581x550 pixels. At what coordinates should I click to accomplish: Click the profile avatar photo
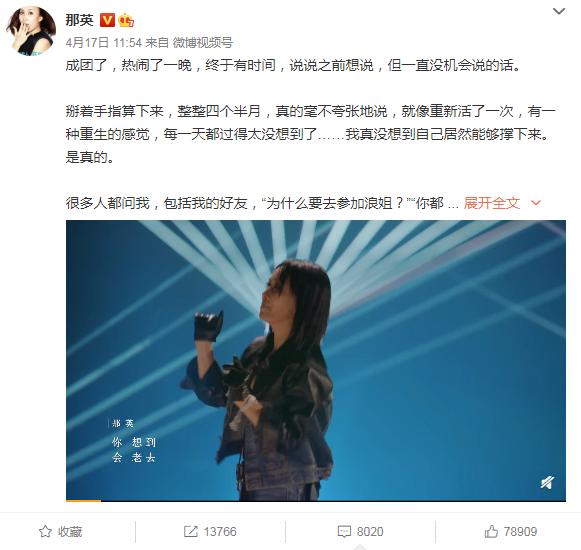click(31, 31)
